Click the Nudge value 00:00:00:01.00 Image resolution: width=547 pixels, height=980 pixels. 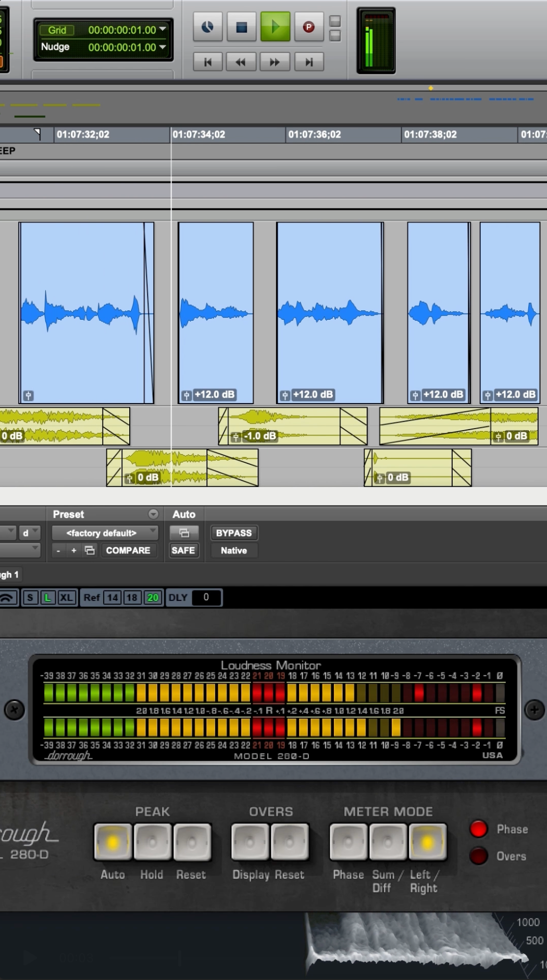(122, 47)
